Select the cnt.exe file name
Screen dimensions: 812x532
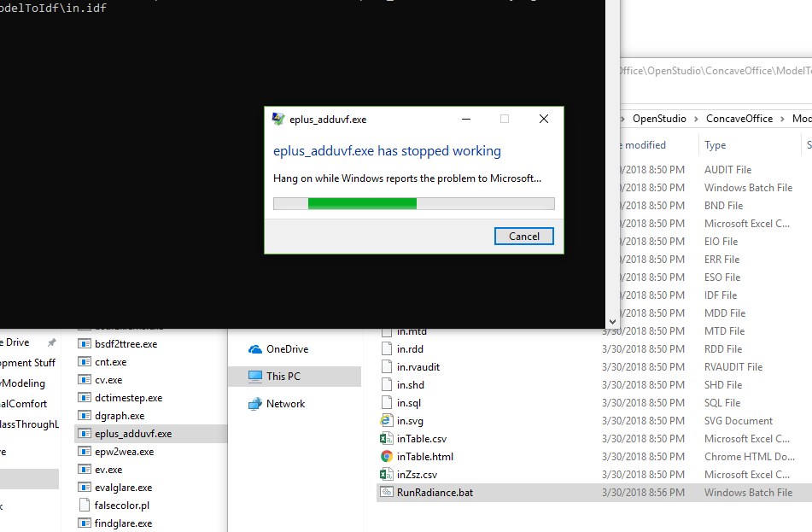tap(111, 362)
